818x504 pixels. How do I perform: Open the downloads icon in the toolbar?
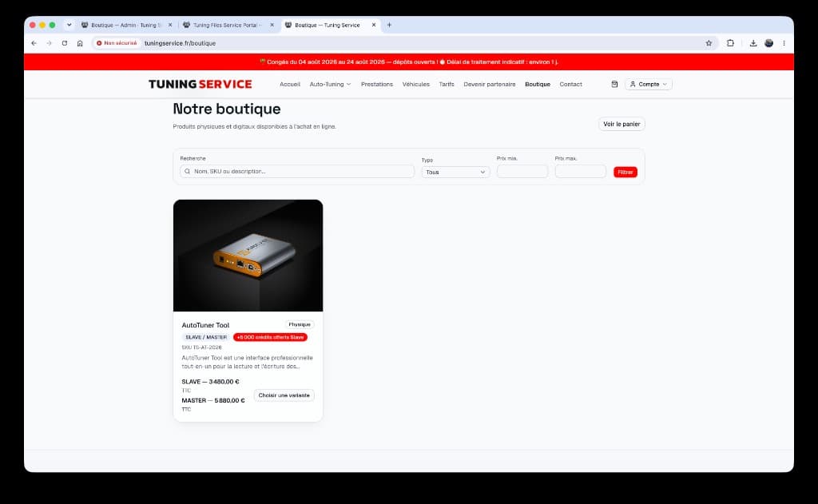click(753, 43)
